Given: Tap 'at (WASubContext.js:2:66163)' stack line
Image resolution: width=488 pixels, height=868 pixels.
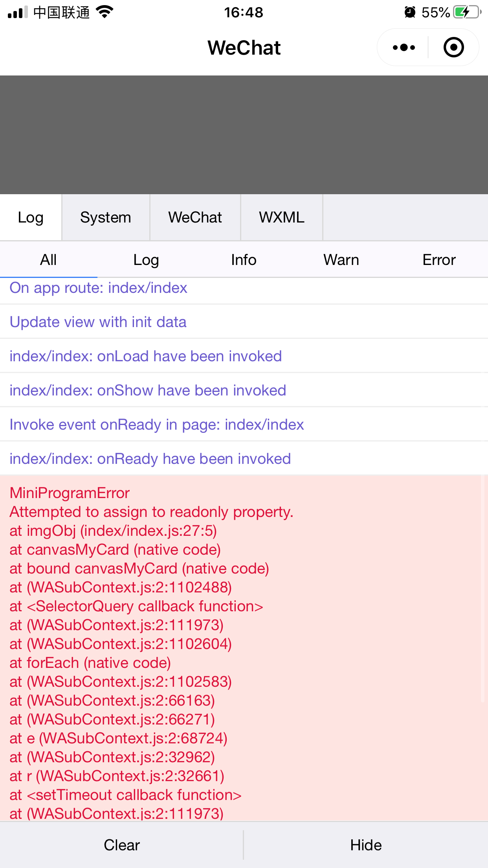Looking at the screenshot, I should pos(112,701).
